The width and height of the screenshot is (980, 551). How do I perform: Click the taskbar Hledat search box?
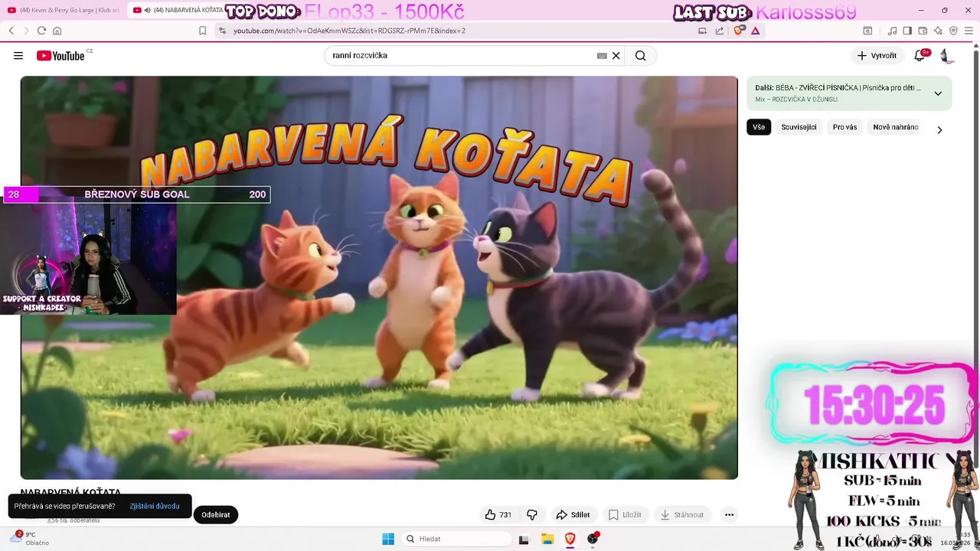click(x=456, y=539)
